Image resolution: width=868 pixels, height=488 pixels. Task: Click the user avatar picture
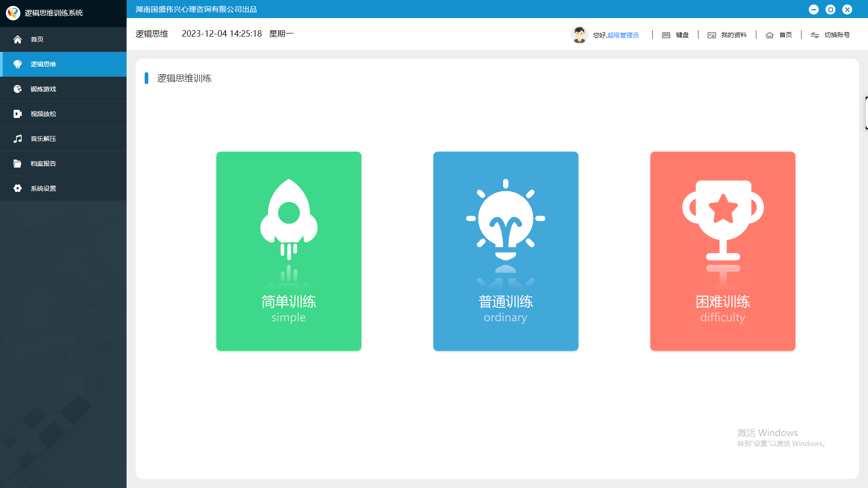pos(580,34)
